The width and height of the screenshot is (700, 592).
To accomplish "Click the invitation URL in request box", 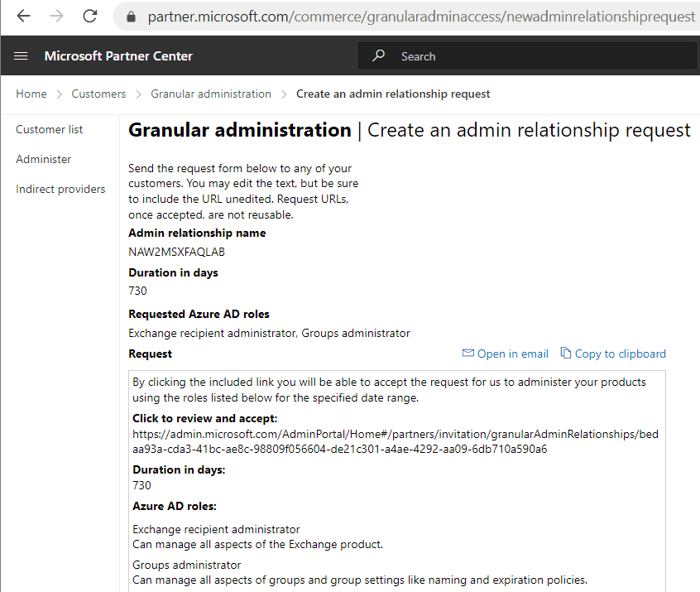I will (x=395, y=441).
